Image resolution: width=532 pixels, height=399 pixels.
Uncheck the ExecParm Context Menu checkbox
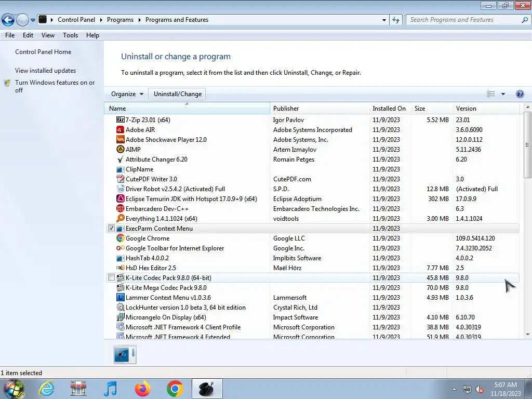(111, 228)
